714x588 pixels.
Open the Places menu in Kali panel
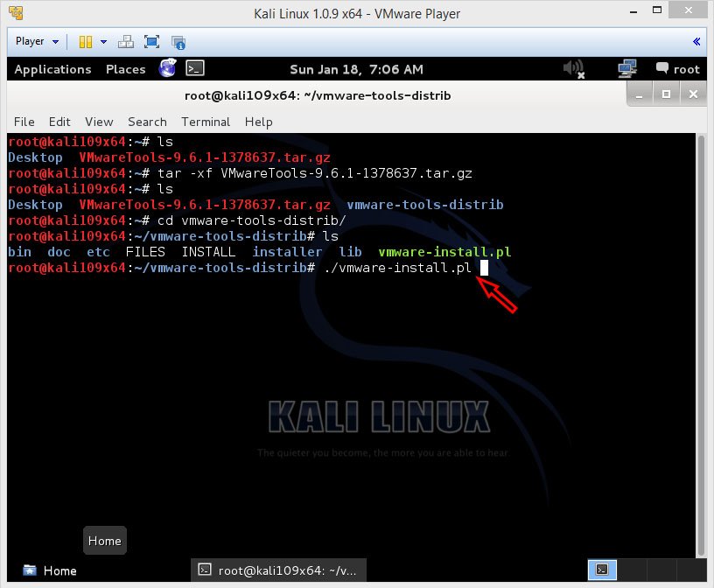[126, 69]
